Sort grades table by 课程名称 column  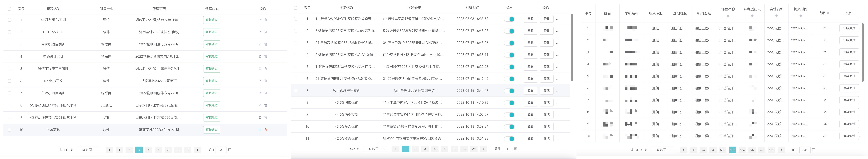[x=728, y=16]
